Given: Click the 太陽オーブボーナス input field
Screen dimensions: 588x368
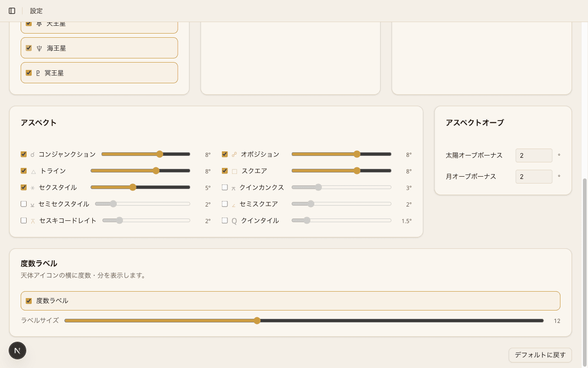Looking at the screenshot, I should click(534, 155).
